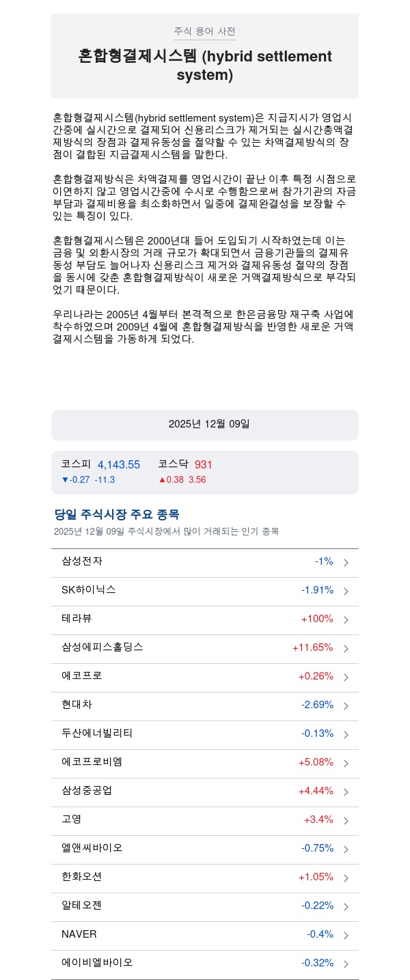
Task: Click the chevron arrow beside 고영
Action: point(346,821)
